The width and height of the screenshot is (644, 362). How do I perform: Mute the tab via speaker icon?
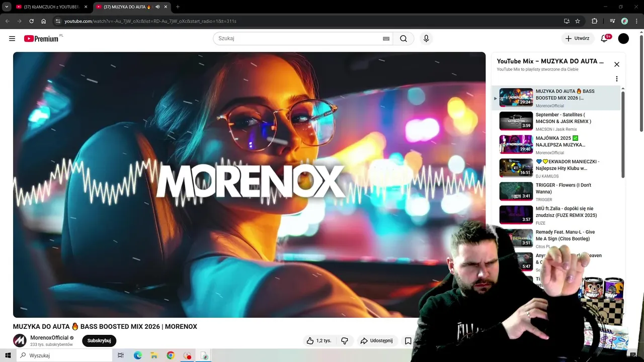coord(157,7)
